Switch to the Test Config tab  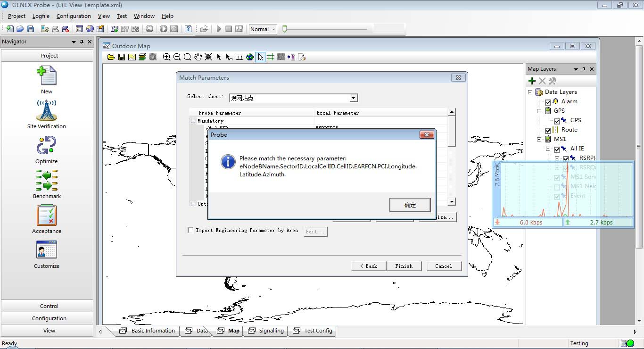[x=313, y=331]
